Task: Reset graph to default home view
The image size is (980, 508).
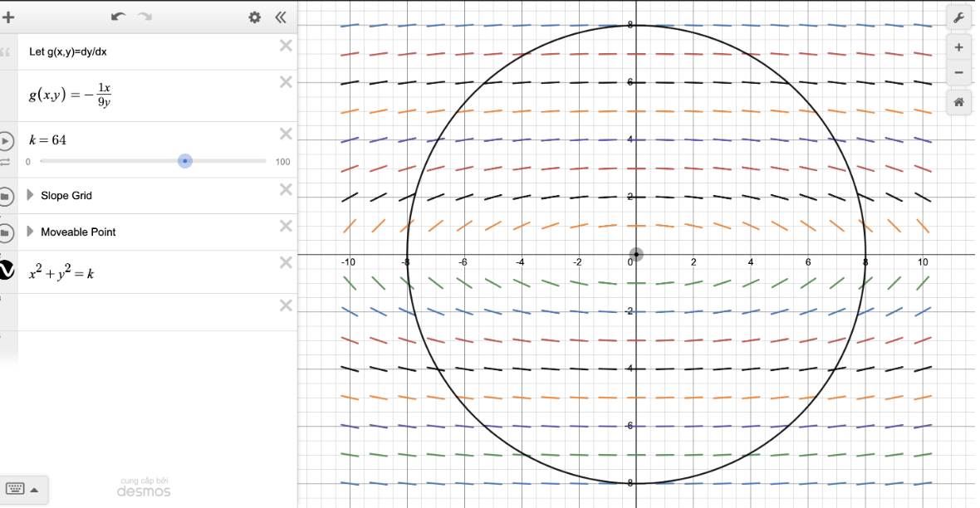Action: tap(958, 102)
